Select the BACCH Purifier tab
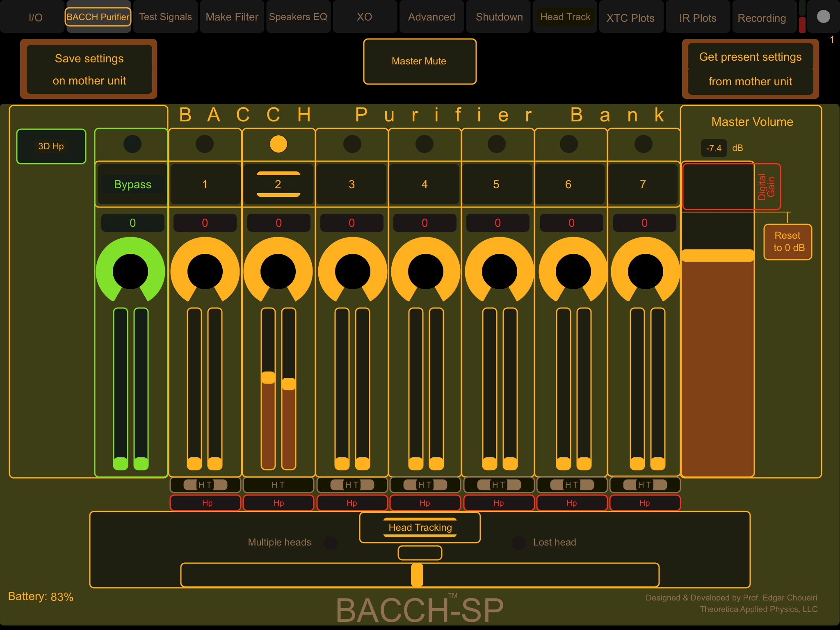This screenshot has width=840, height=630. click(98, 17)
